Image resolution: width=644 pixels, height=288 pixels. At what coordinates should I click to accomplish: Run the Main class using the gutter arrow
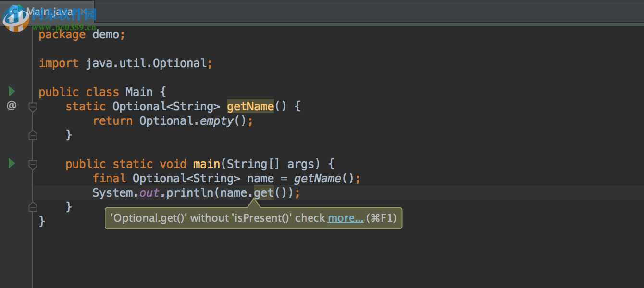point(11,91)
